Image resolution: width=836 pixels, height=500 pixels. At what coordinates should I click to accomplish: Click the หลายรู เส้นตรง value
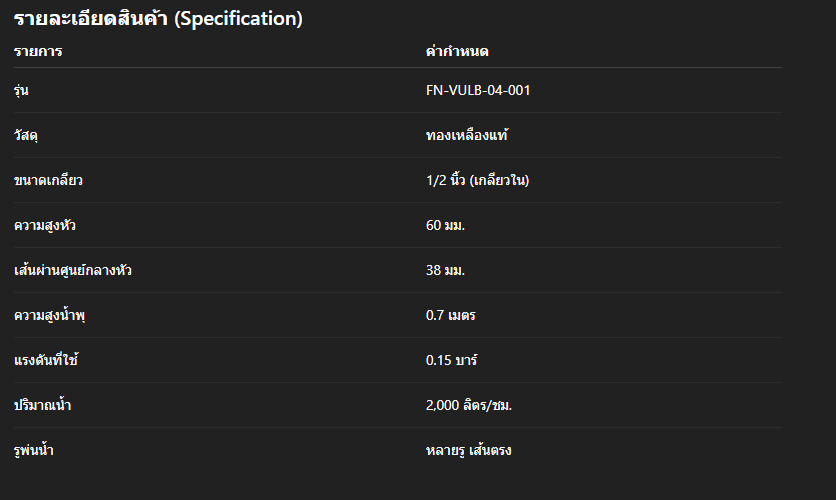(x=469, y=450)
